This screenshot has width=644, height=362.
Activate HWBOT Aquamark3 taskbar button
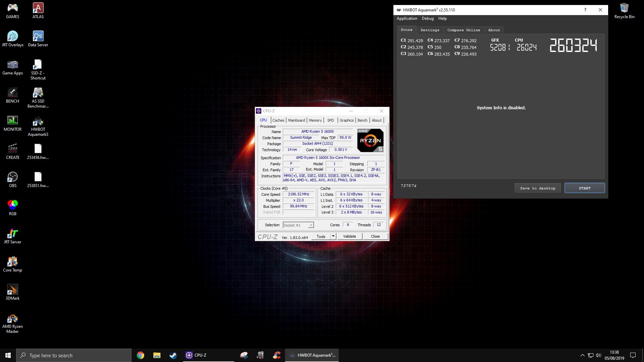(312, 355)
